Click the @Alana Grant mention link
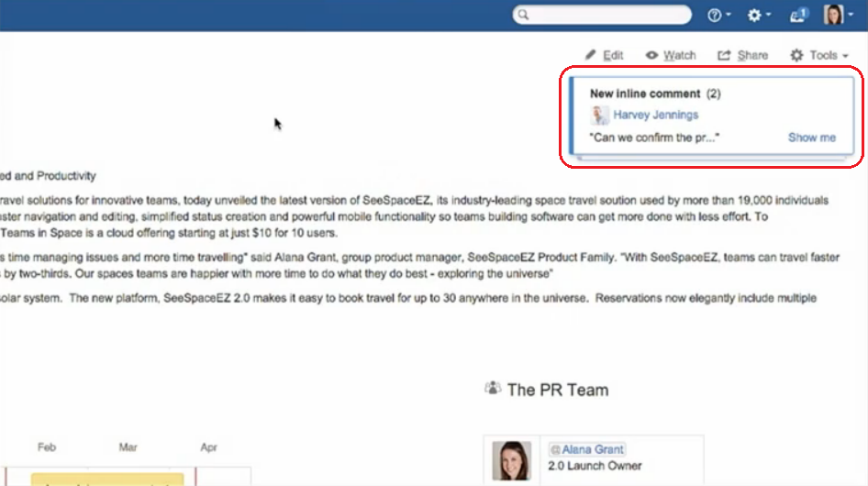The image size is (868, 486). point(586,449)
